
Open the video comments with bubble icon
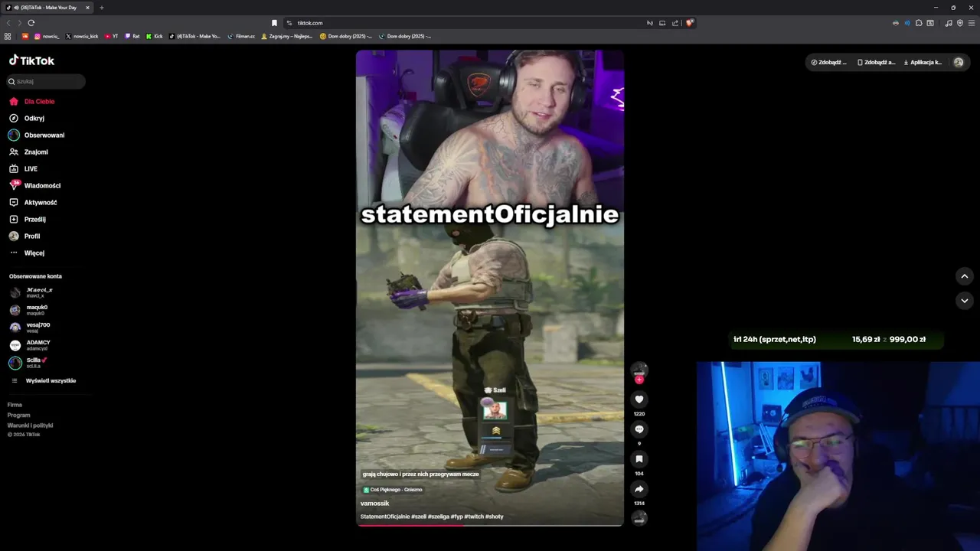pos(639,429)
